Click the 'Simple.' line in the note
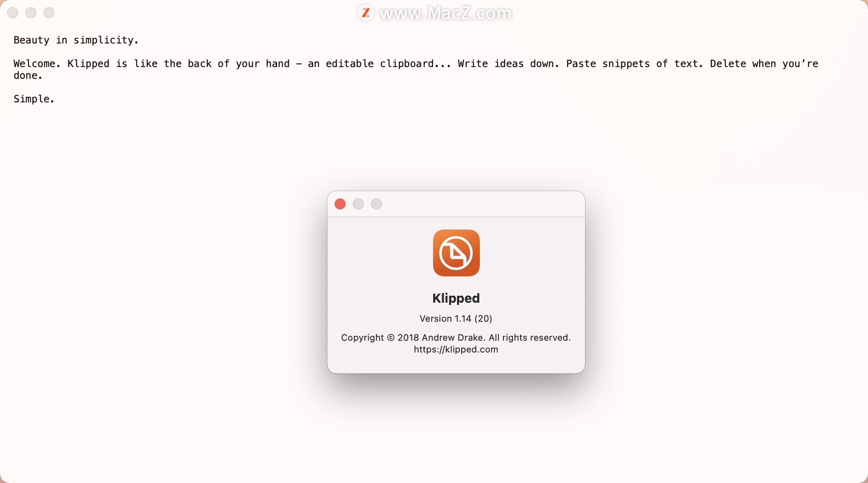 click(x=34, y=99)
